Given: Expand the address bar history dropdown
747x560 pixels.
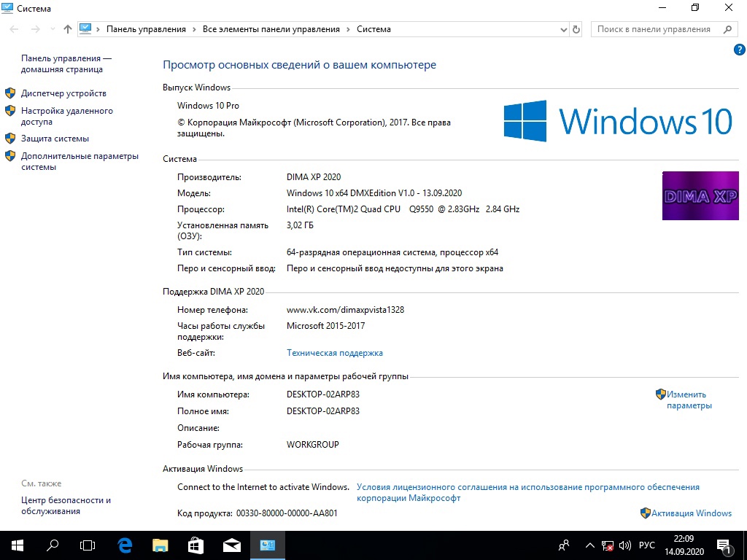Looking at the screenshot, I should tap(563, 29).
